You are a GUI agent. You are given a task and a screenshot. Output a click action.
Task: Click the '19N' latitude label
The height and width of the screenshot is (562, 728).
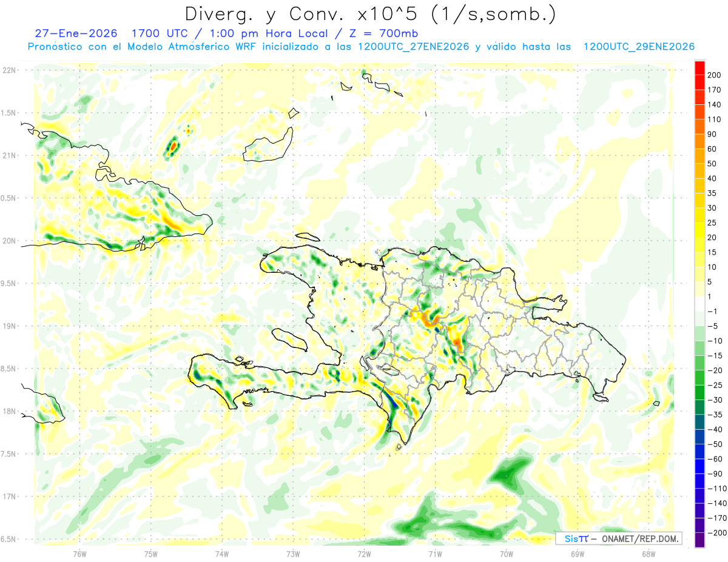8,326
